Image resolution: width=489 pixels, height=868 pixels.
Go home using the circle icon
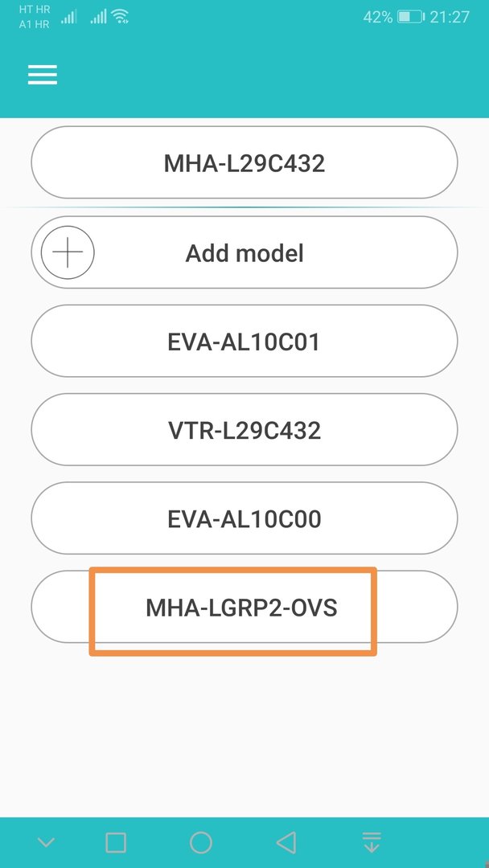pyautogui.click(x=200, y=842)
